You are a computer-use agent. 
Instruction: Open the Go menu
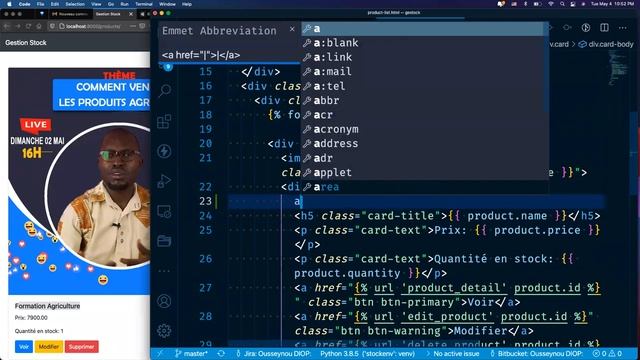[111, 4]
